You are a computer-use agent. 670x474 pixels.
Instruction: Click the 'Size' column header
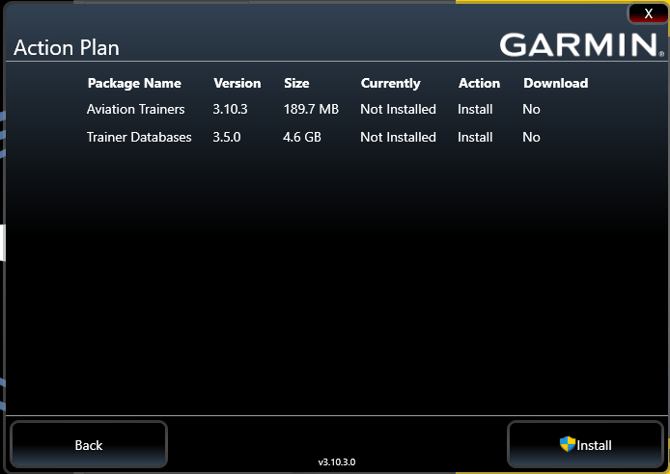coord(297,83)
